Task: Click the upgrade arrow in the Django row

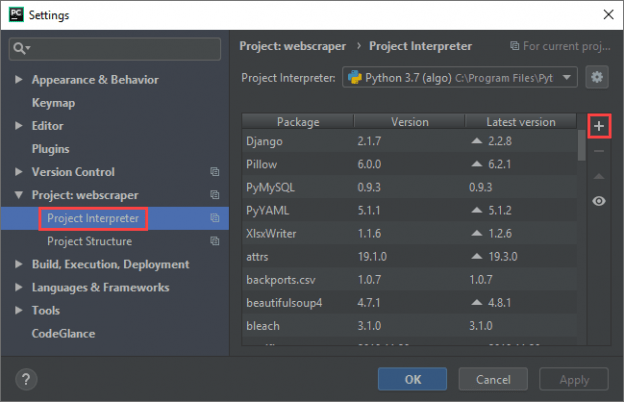Action: [477, 141]
